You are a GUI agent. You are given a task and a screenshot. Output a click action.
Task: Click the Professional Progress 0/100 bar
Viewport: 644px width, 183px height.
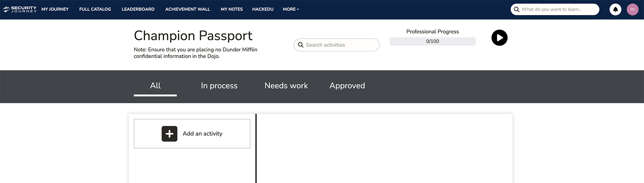pos(432,41)
